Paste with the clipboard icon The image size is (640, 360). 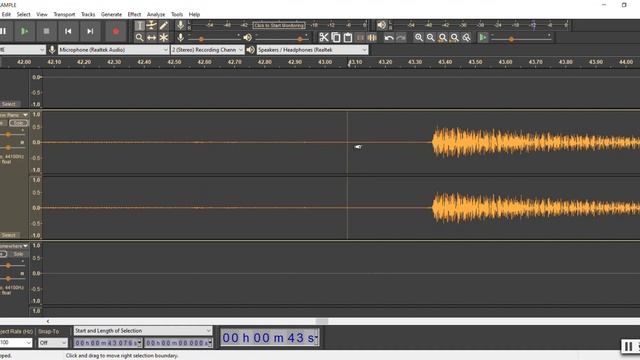click(x=348, y=38)
